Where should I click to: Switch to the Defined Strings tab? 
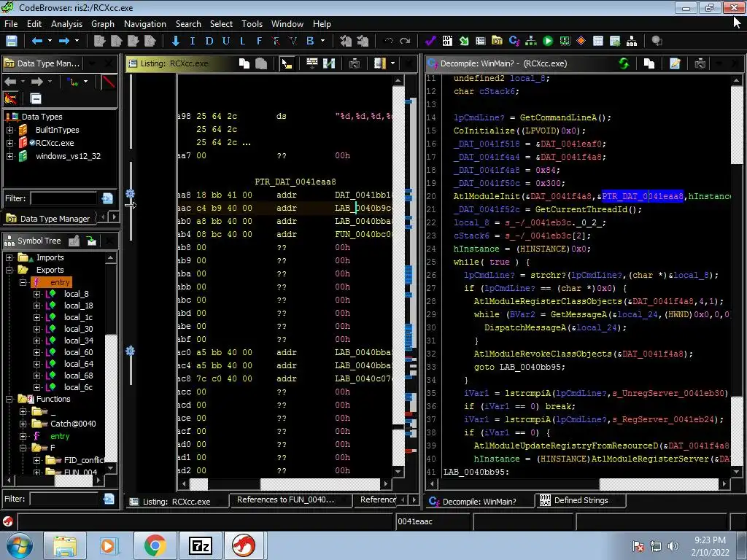point(581,500)
